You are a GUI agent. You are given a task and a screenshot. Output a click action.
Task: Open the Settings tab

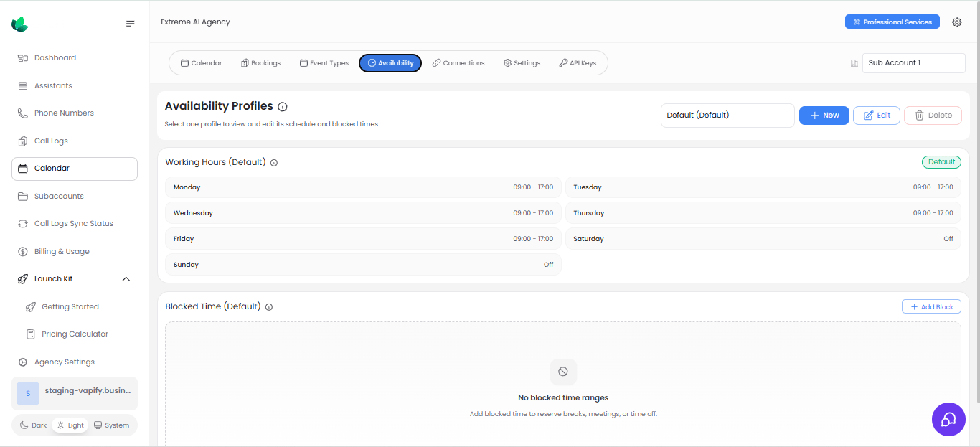pos(522,63)
